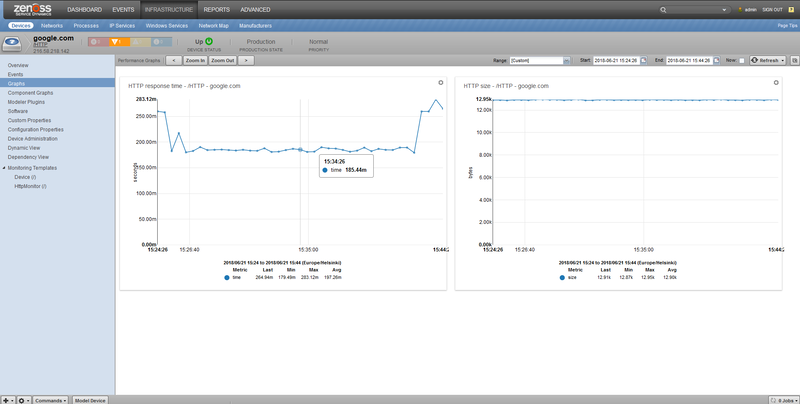Image resolution: width=800 pixels, height=404 pixels.
Task: Open gear options on HTTP response time graph
Action: 441,83
